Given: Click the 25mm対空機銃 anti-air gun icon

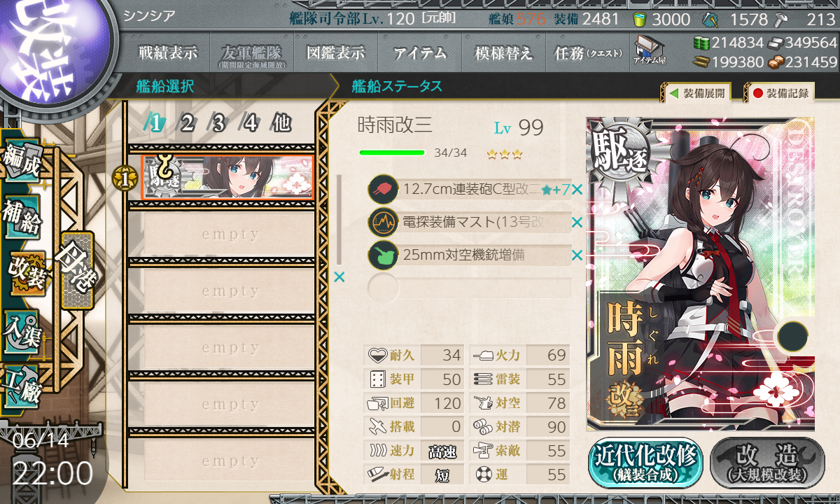Looking at the screenshot, I should [383, 255].
